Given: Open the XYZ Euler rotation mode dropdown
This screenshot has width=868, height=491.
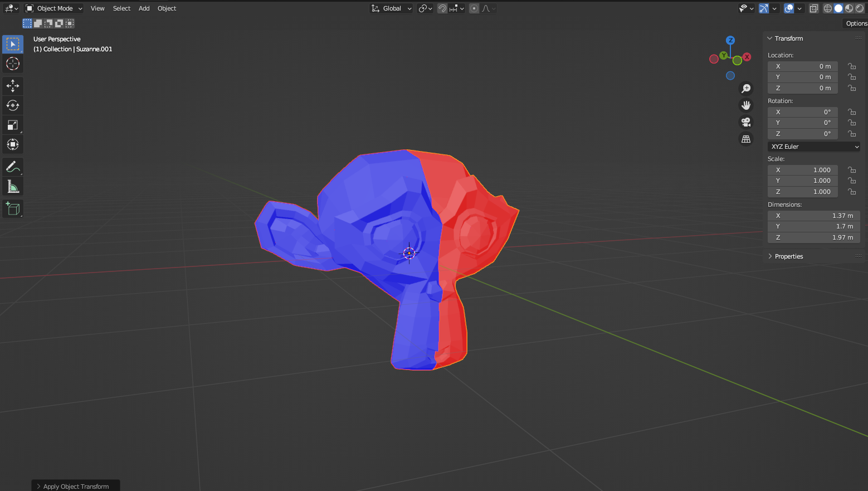Looking at the screenshot, I should click(x=814, y=147).
